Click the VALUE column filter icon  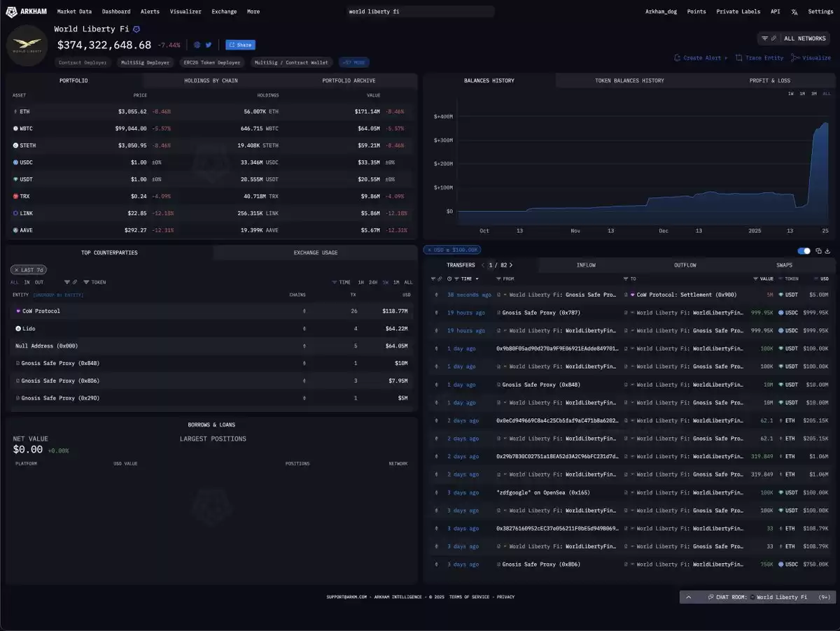pyautogui.click(x=755, y=278)
